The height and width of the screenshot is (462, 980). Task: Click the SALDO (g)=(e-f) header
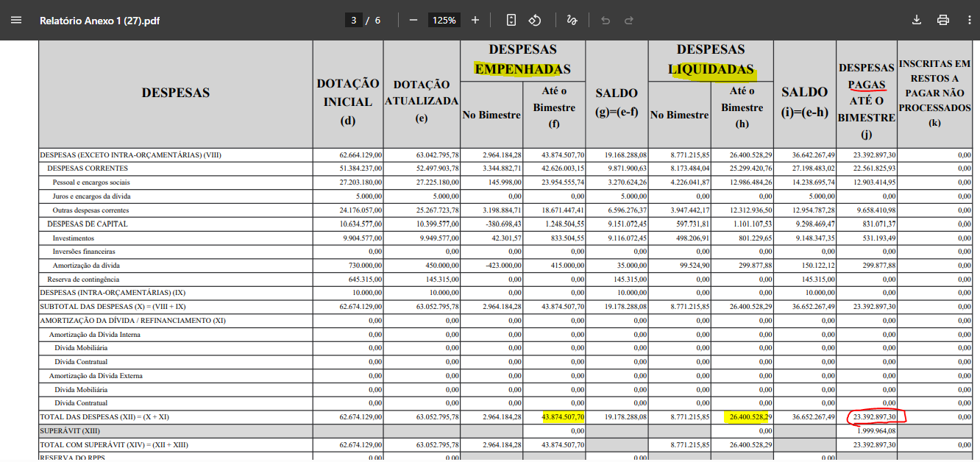[x=617, y=102]
